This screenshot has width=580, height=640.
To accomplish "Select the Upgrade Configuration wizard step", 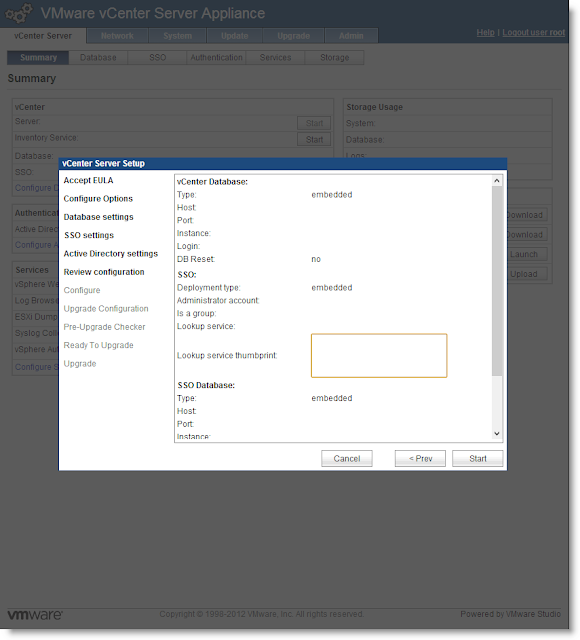I will 106,309.
